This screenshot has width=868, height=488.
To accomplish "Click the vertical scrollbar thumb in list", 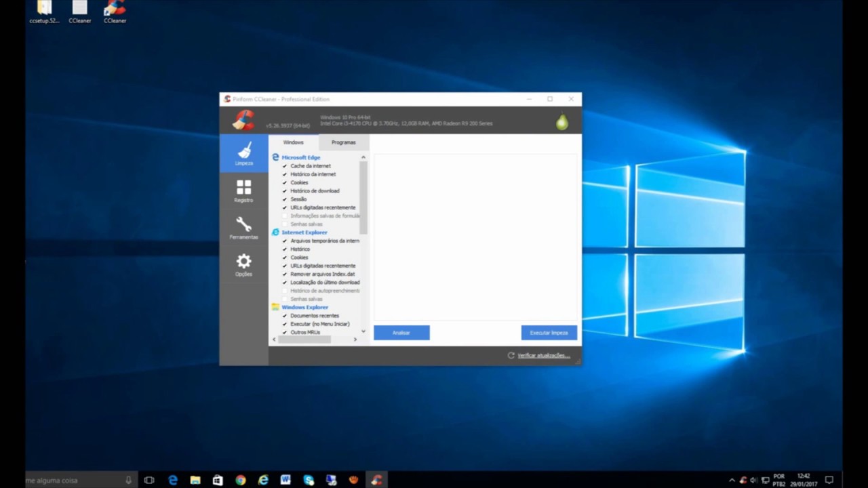I will (363, 198).
